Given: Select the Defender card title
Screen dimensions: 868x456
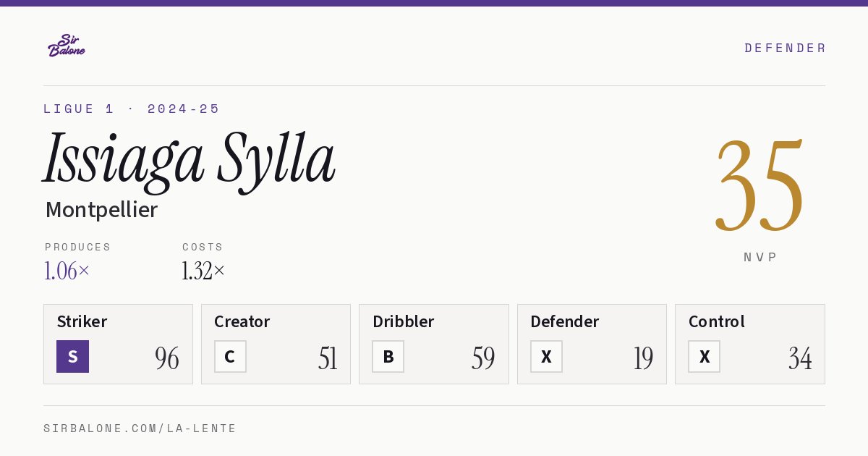Looking at the screenshot, I should [564, 321].
